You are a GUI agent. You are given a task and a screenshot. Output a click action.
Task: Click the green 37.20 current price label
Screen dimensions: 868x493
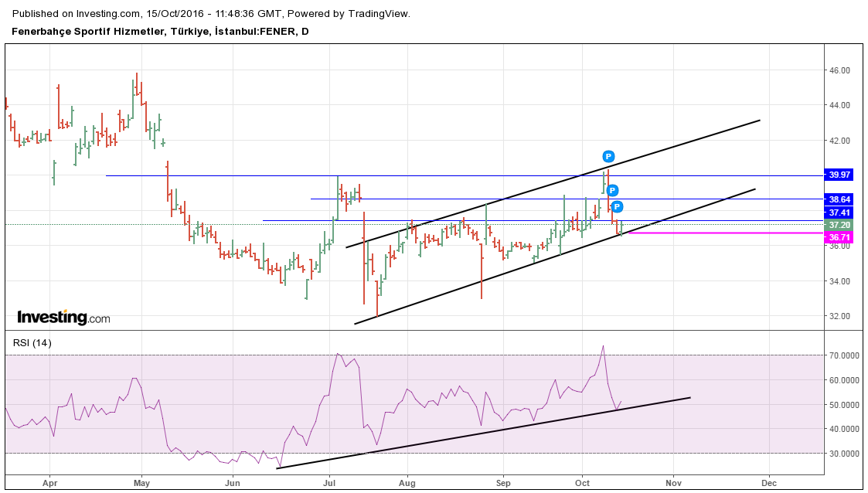(x=839, y=225)
